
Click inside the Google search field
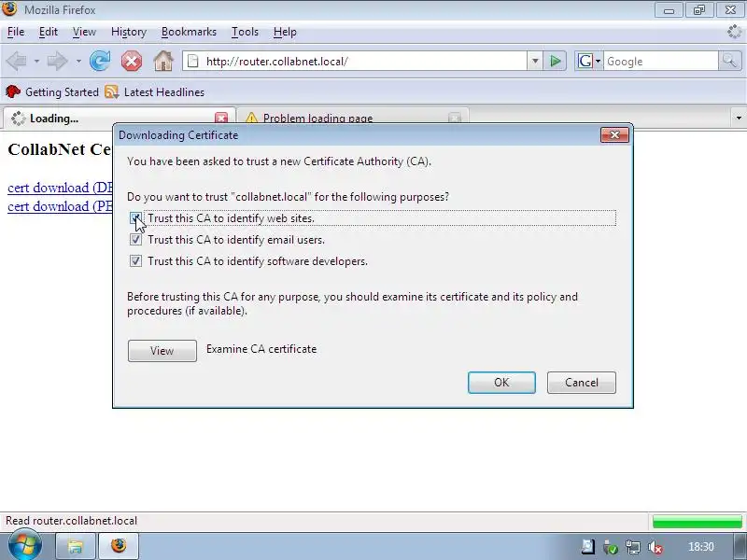(x=660, y=61)
